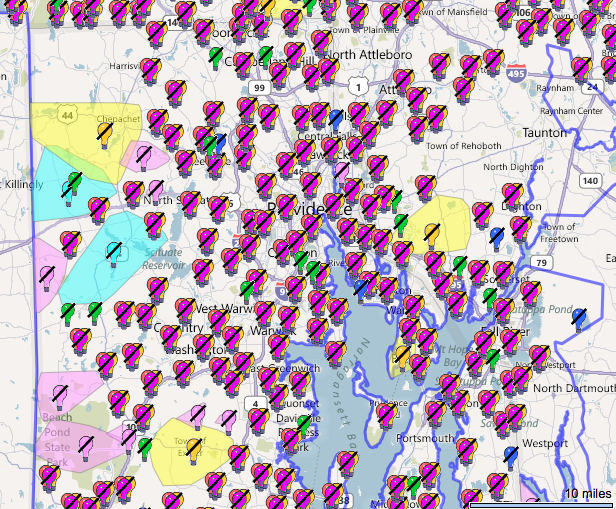Viewport: 616px width, 509px height.
Task: Click the Route 140 shield
Action: pyautogui.click(x=590, y=181)
